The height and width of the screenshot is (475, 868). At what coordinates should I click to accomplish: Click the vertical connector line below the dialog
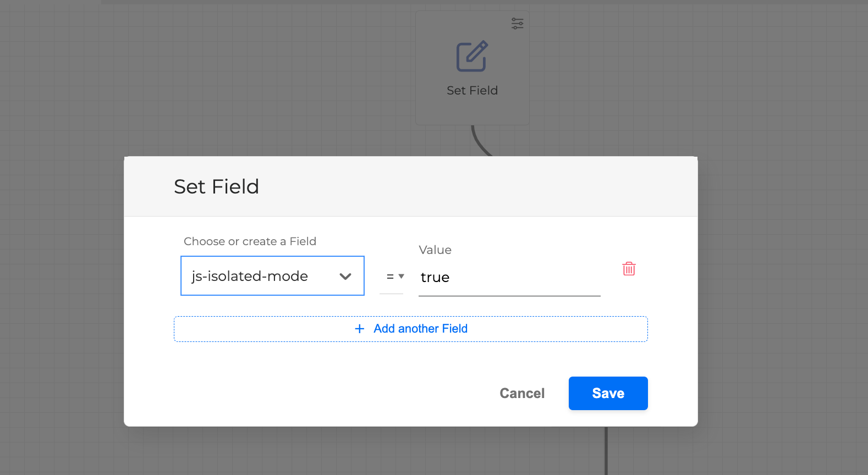(606, 451)
